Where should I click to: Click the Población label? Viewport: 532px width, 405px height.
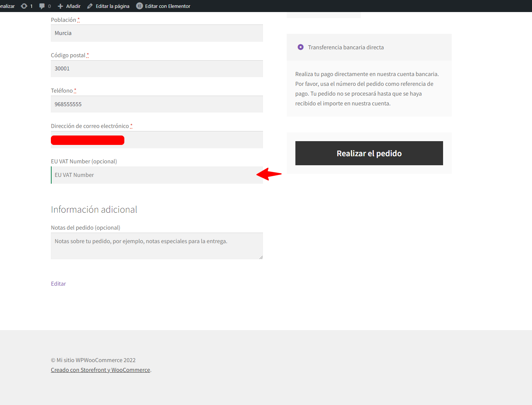tap(64, 20)
